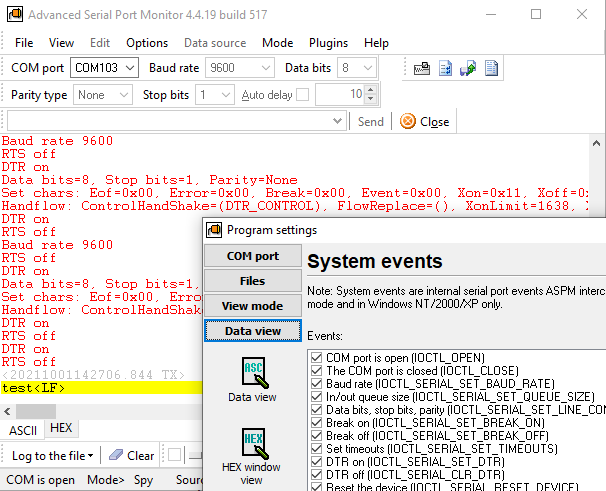Open the grayed Edit menu
This screenshot has height=491, width=606.
pyautogui.click(x=100, y=43)
